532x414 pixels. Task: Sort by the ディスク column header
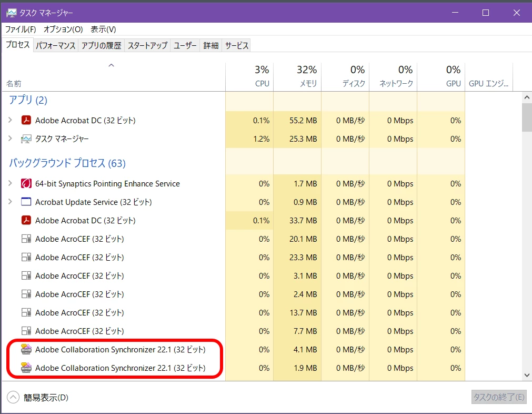pyautogui.click(x=345, y=77)
